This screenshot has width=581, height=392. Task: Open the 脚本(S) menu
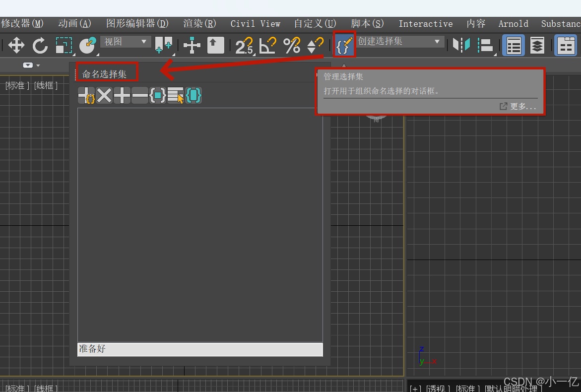coord(367,24)
